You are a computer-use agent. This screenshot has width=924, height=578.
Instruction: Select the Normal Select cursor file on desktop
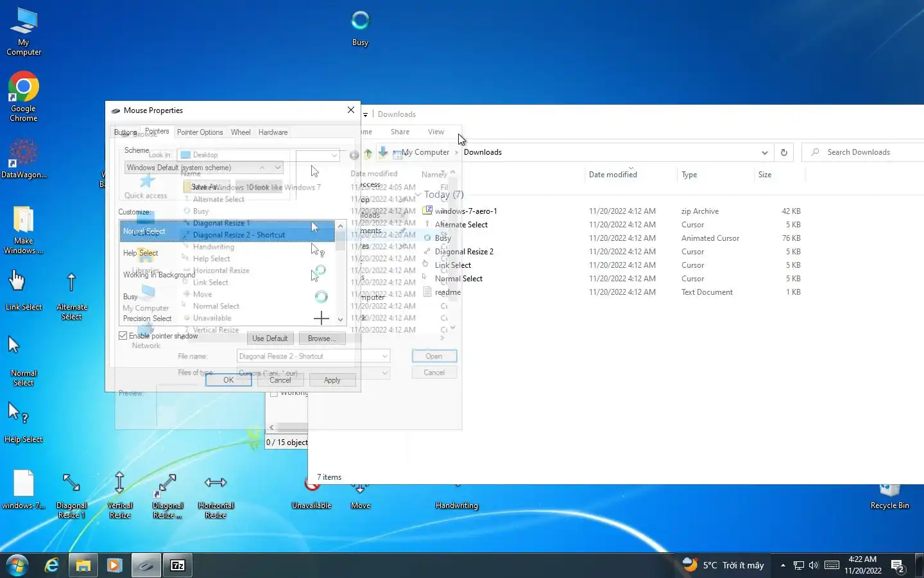24,361
